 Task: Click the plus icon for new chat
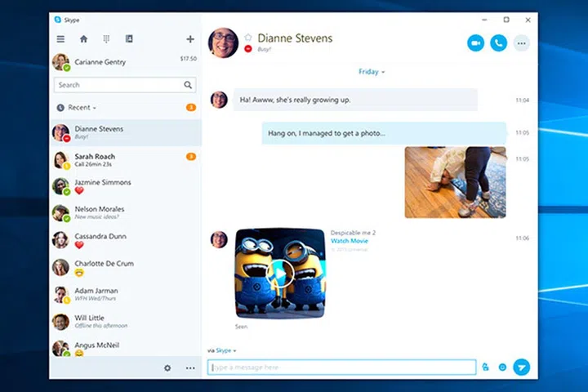click(x=190, y=39)
